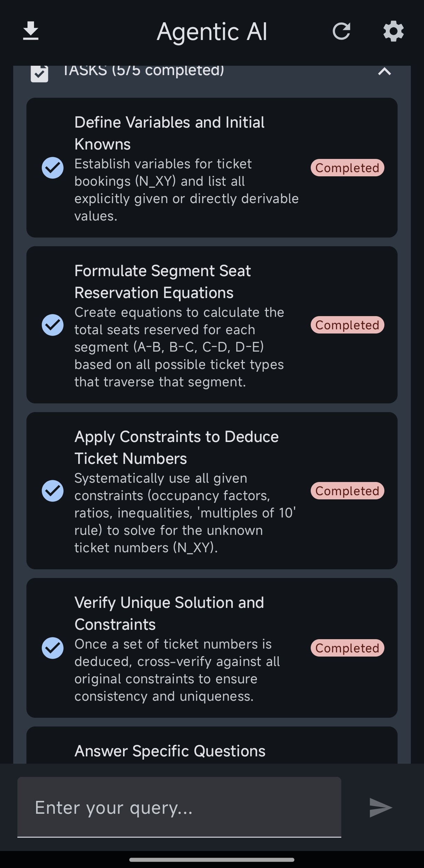This screenshot has height=868, width=424.
Task: Select 'Answer Specific Questions' task card
Action: tap(212, 745)
